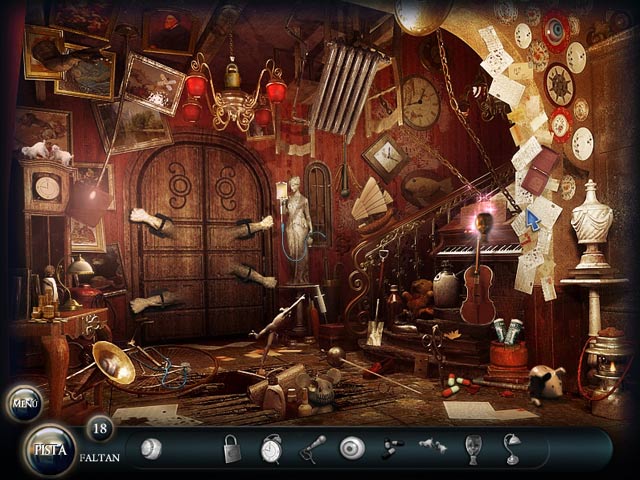
Task: Select the mask silhouette in the item bar
Action: [473, 449]
